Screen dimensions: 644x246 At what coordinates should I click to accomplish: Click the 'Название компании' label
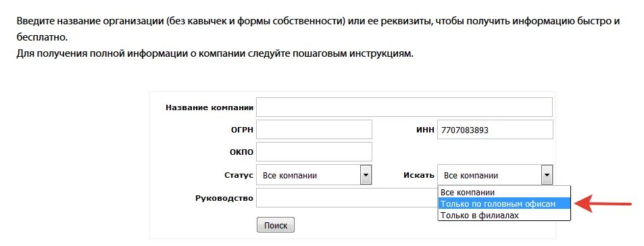209,107
